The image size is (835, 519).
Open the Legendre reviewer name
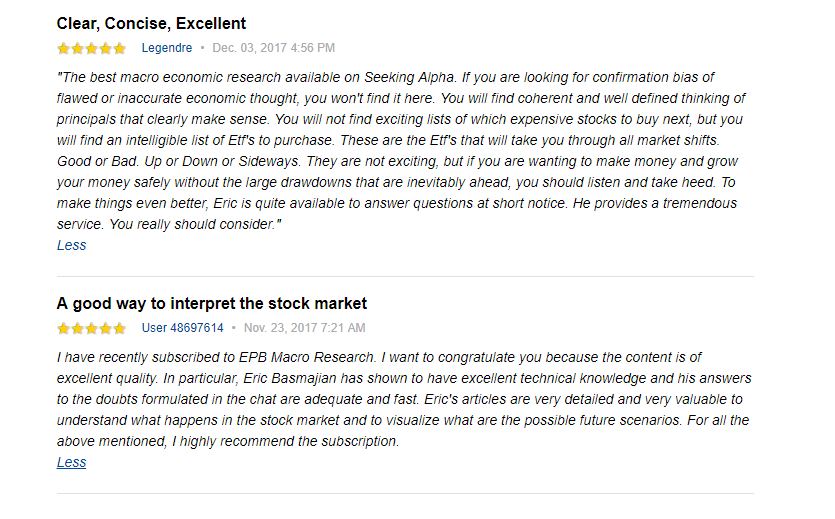tap(167, 48)
